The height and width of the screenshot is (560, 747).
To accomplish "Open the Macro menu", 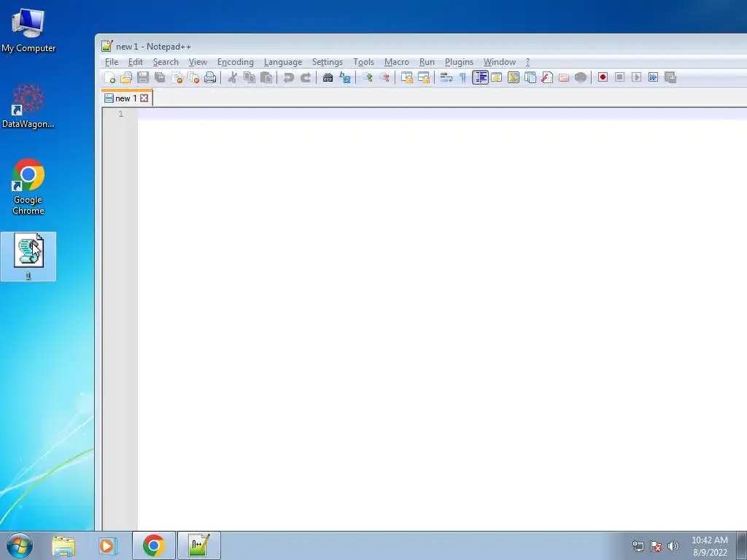I will pos(396,63).
